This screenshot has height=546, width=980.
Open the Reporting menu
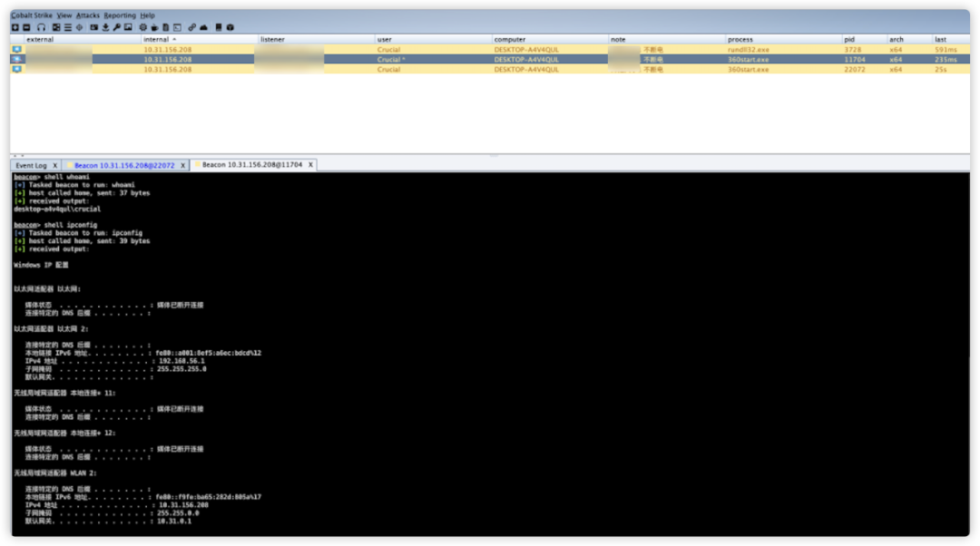tap(120, 15)
